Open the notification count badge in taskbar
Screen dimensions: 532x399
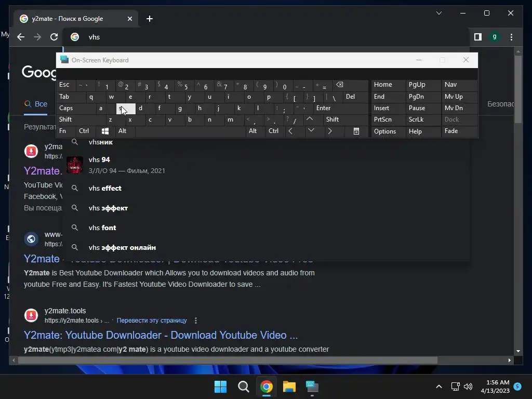[x=517, y=386]
